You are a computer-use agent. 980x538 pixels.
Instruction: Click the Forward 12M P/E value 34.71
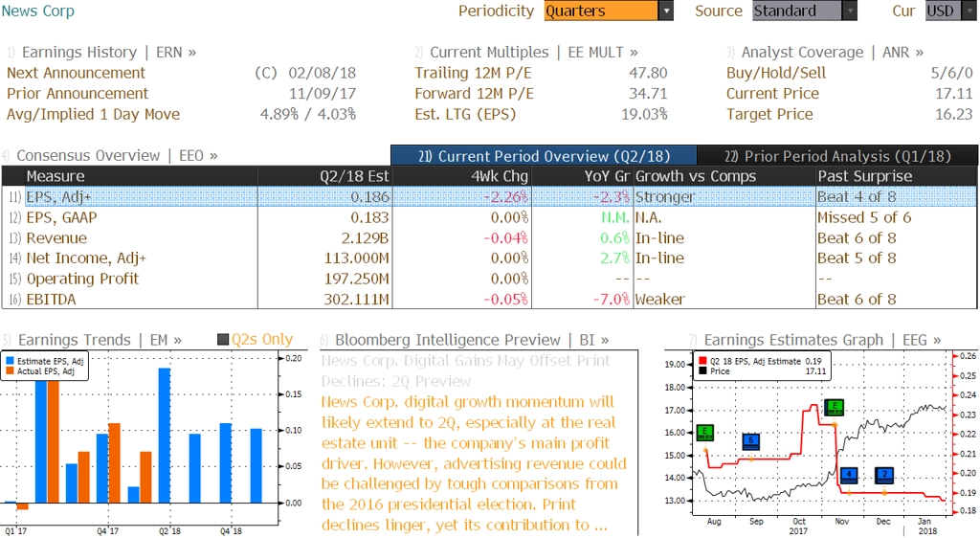648,94
